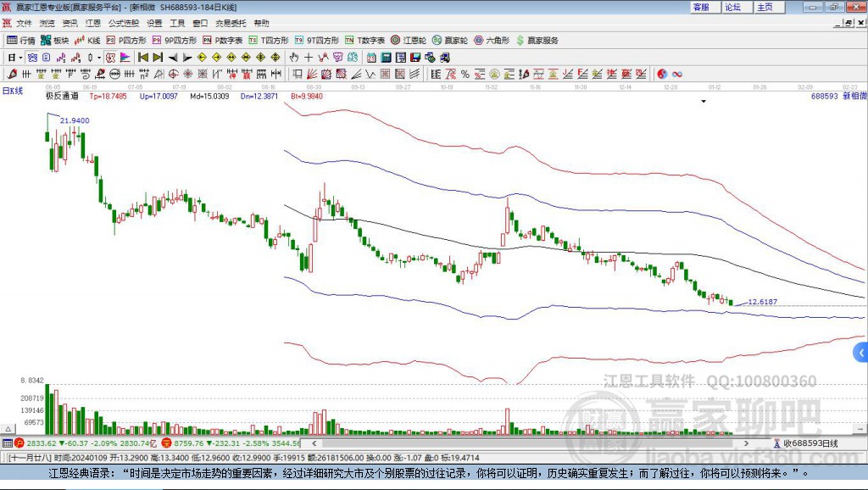Open the P数字表 tool

click(223, 41)
